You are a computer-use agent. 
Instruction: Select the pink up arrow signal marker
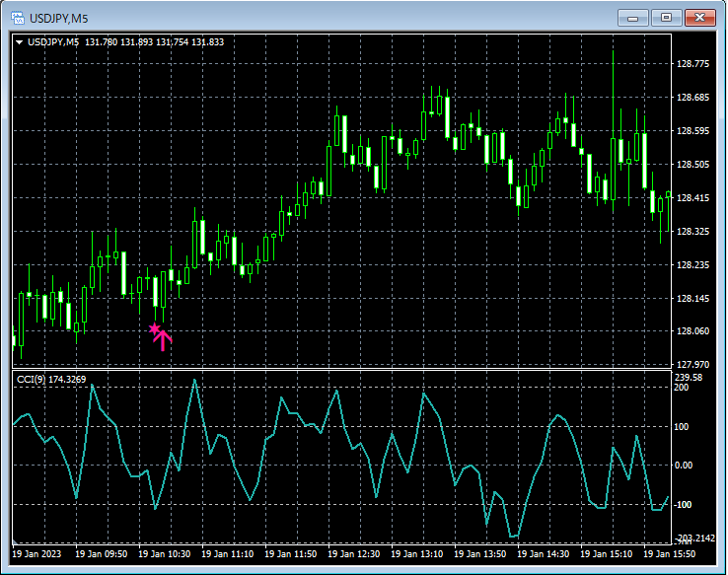pyautogui.click(x=163, y=340)
